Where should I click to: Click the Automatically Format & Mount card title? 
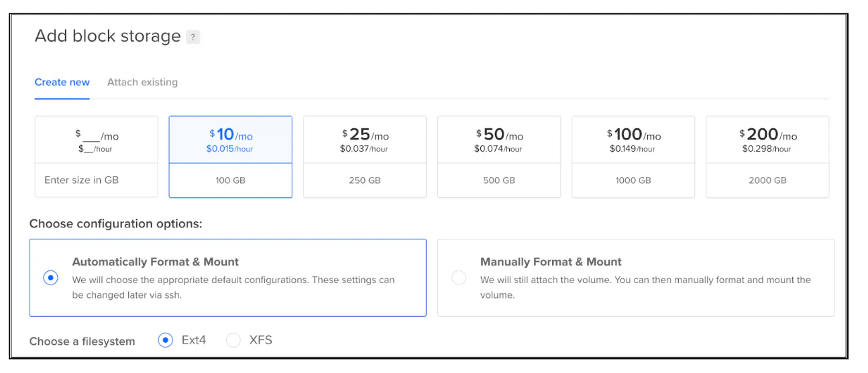(156, 262)
